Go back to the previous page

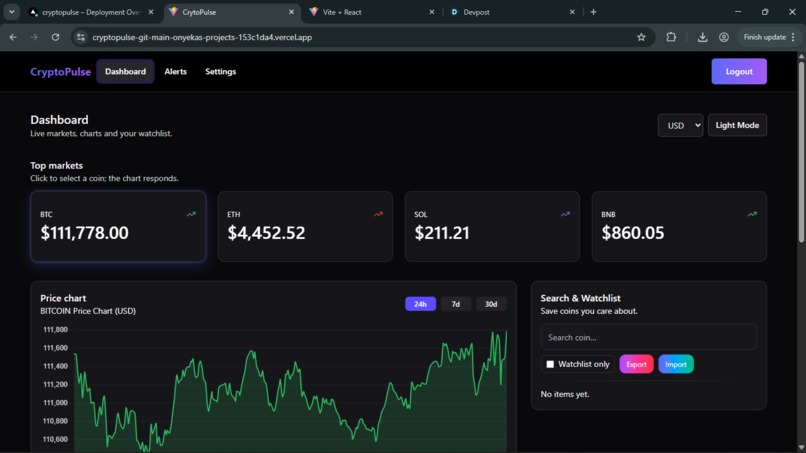[13, 37]
